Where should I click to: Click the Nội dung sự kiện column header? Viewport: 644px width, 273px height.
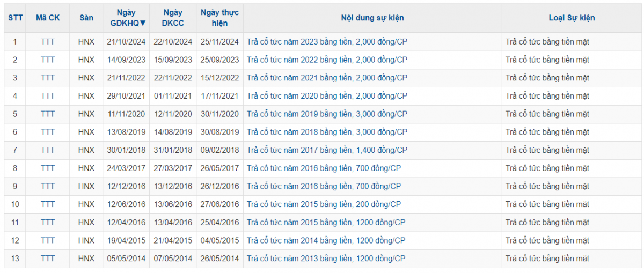(x=372, y=18)
